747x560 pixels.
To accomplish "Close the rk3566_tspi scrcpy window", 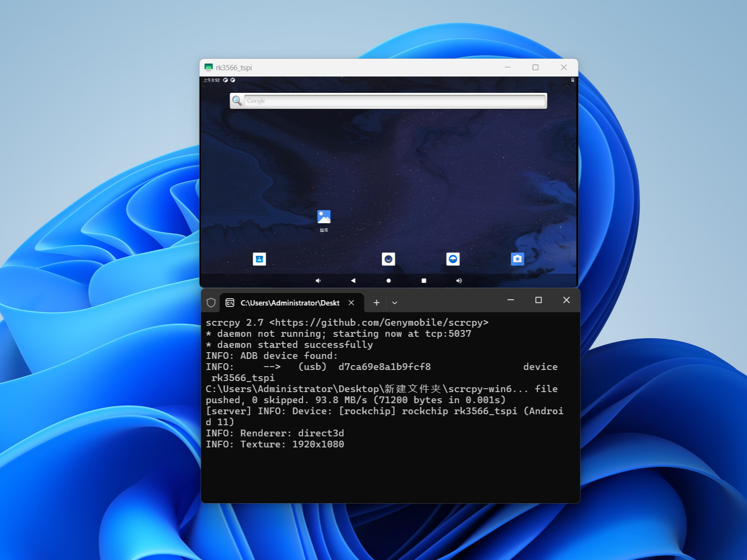I will (564, 67).
